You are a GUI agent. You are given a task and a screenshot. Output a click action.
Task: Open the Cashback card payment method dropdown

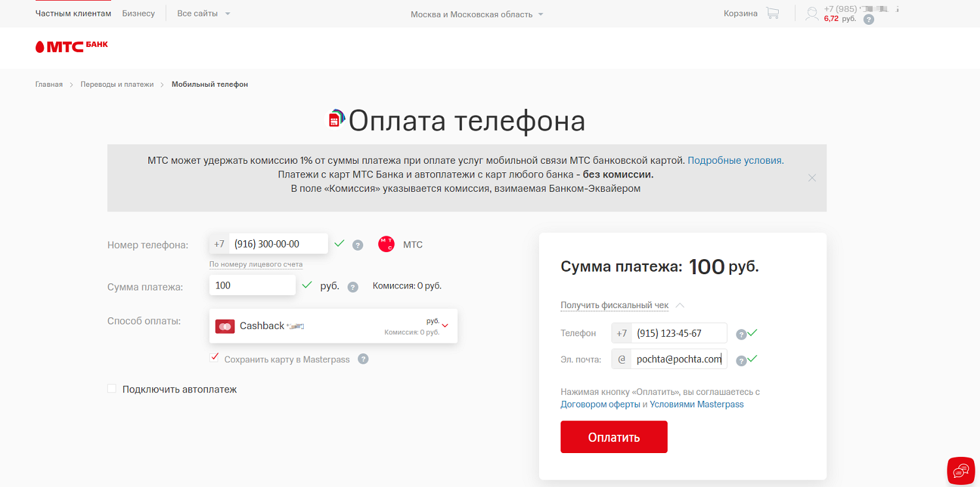coord(333,326)
